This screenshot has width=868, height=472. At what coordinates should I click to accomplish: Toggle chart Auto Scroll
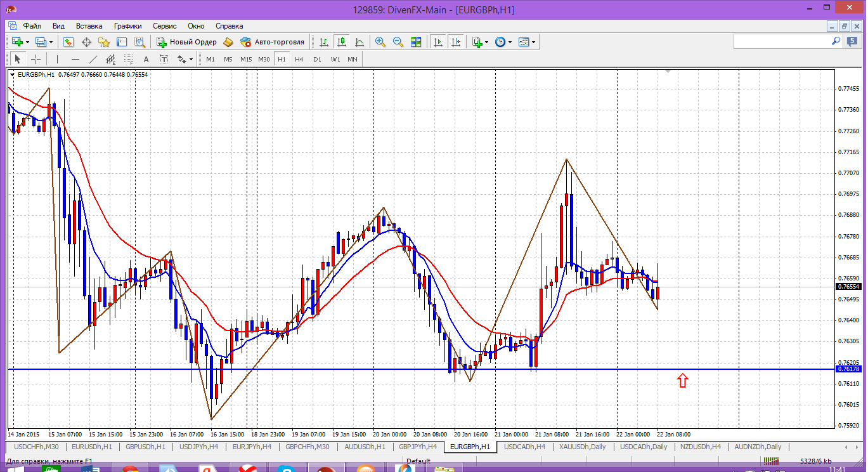pos(437,42)
